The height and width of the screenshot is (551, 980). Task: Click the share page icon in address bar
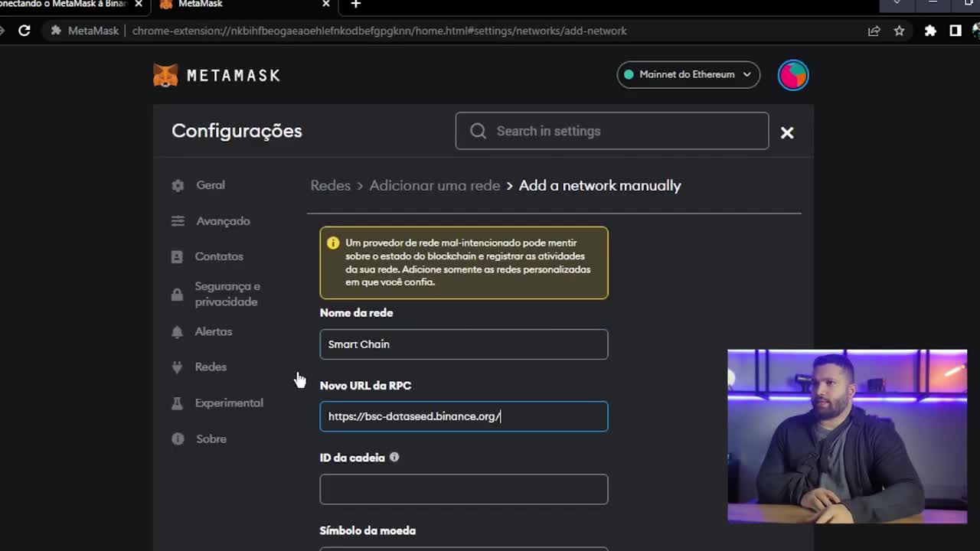click(x=874, y=31)
